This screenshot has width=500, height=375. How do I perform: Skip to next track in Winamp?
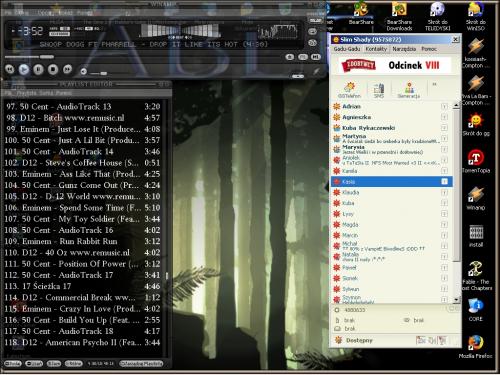68,69
